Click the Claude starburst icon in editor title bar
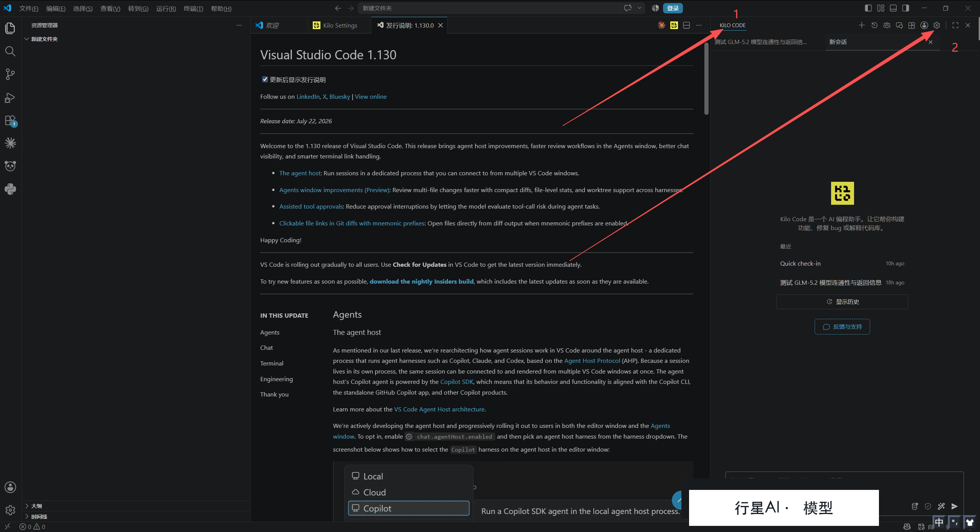The height and width of the screenshot is (532, 980). (x=661, y=25)
